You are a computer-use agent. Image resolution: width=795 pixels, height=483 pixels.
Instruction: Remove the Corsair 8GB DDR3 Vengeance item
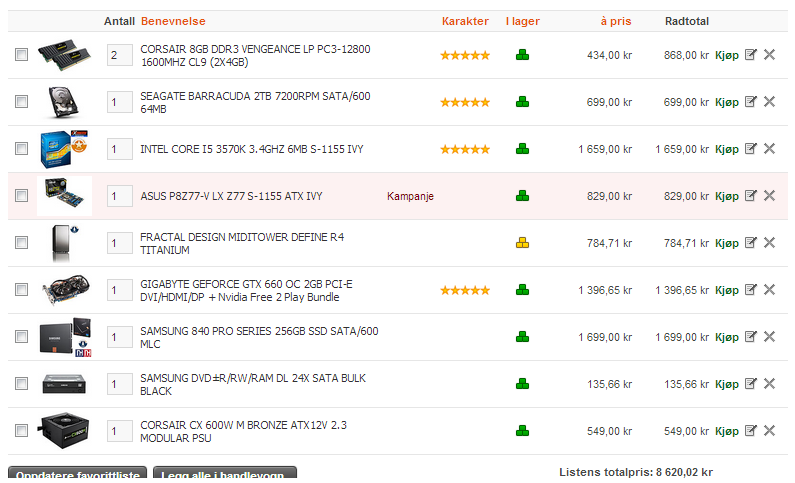click(x=769, y=55)
